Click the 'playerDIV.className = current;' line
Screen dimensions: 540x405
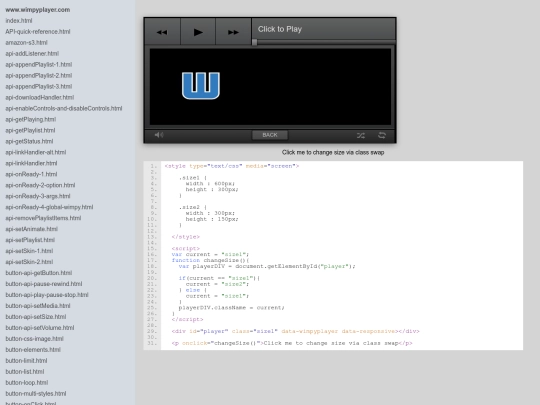click(231, 308)
